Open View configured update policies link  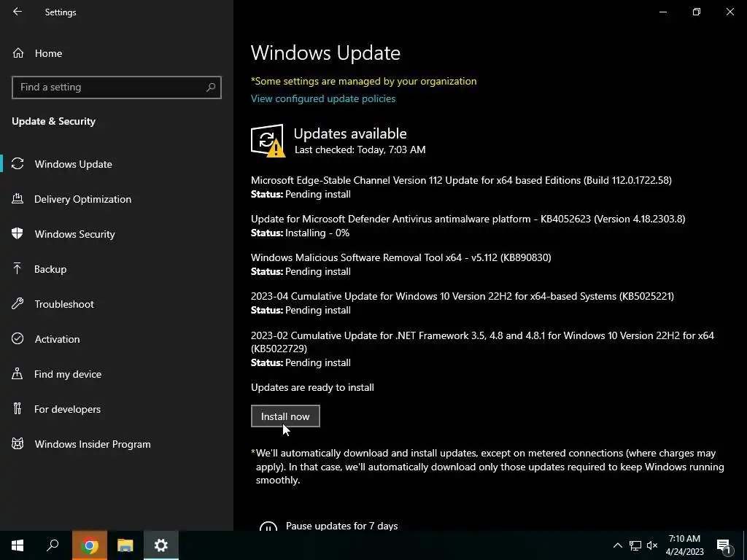(x=323, y=98)
